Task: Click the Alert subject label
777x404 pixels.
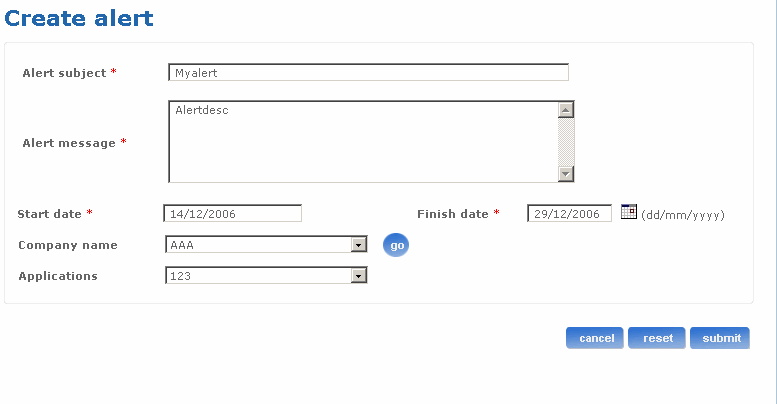Action: 64,73
